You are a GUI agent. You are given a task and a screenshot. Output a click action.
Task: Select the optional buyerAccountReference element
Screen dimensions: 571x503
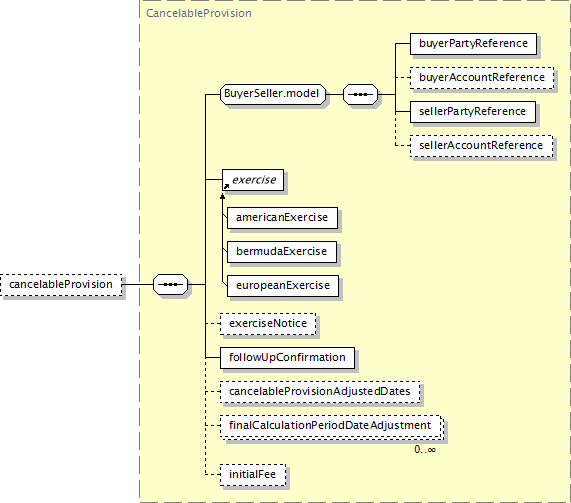(482, 78)
